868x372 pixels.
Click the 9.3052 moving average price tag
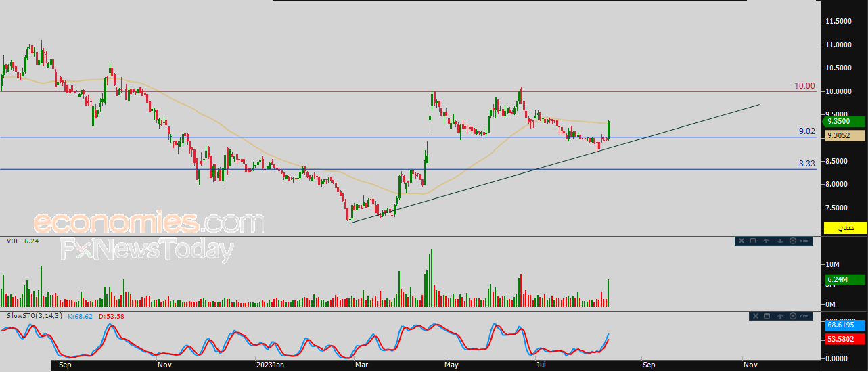point(844,135)
